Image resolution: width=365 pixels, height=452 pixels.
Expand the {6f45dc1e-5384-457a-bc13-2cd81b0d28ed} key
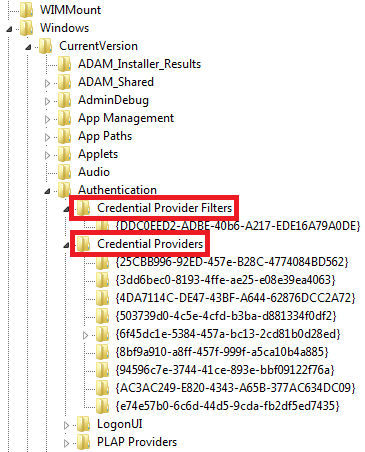[x=85, y=335]
